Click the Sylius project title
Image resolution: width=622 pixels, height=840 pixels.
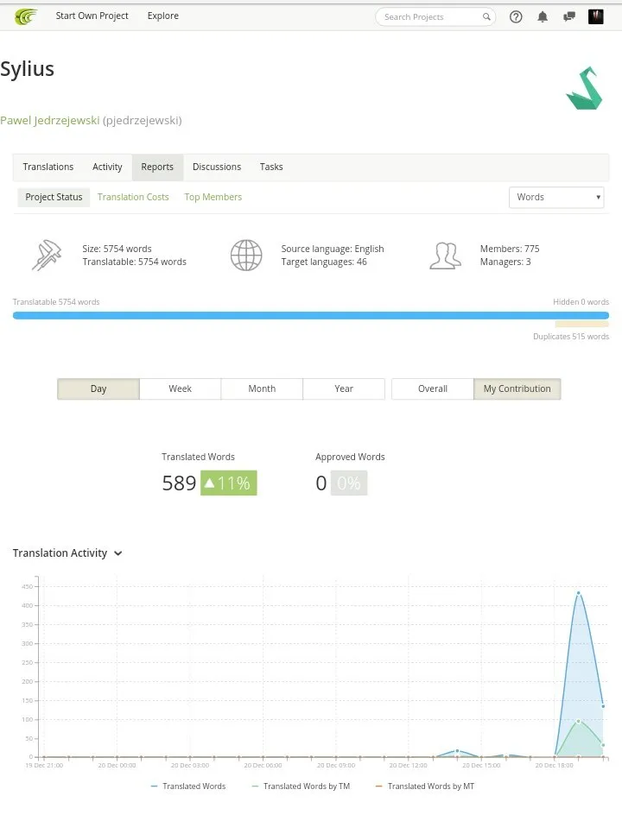tap(27, 70)
